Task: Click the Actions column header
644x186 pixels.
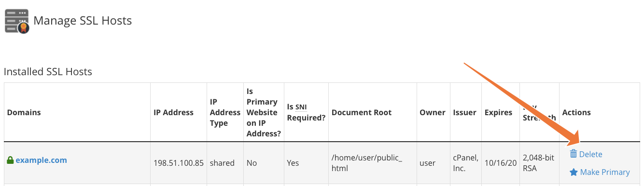Action: pyautogui.click(x=576, y=112)
